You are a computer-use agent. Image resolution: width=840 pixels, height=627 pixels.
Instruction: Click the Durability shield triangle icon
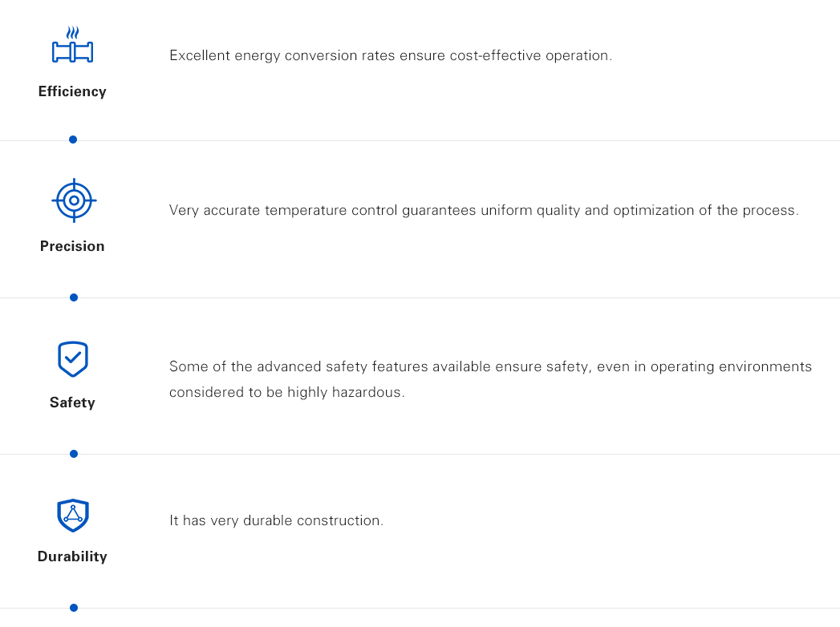[73, 515]
